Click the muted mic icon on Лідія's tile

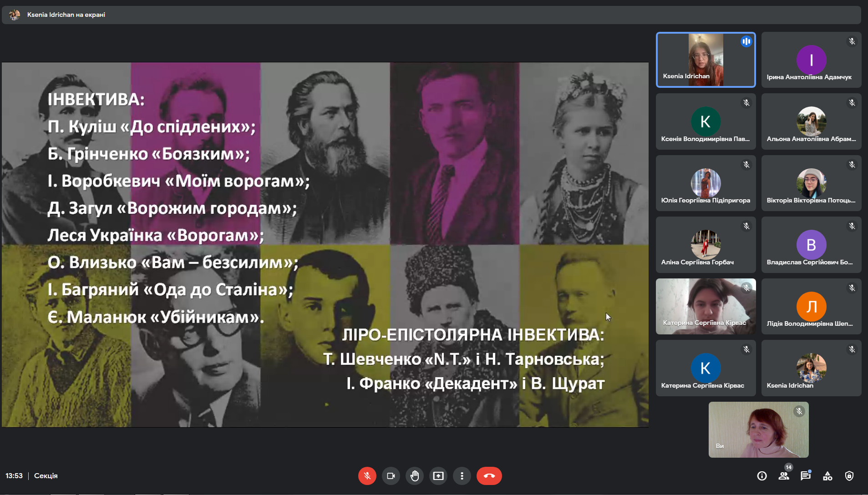[x=852, y=288]
